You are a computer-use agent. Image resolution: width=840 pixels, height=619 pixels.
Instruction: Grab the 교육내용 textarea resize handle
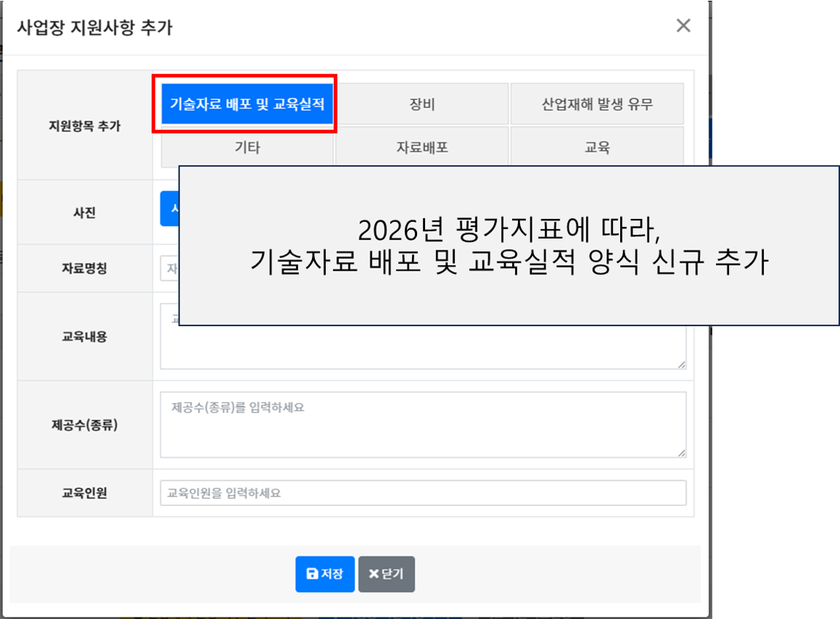pos(681,364)
